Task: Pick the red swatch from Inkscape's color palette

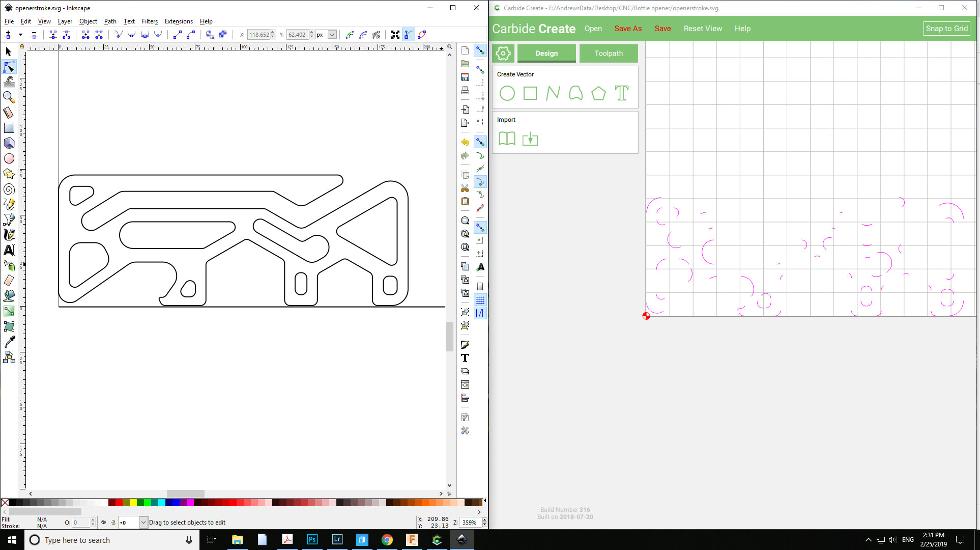Action: (119, 503)
